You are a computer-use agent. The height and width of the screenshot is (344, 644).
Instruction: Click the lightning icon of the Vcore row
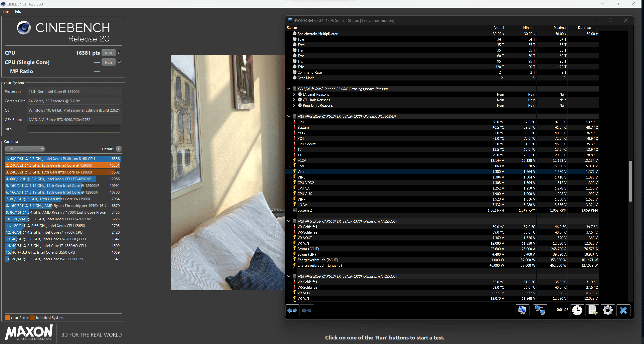(x=294, y=171)
